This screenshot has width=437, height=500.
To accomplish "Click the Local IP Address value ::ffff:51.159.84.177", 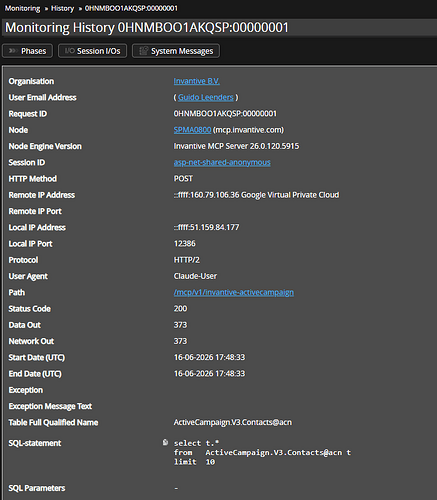I will coord(206,227).
